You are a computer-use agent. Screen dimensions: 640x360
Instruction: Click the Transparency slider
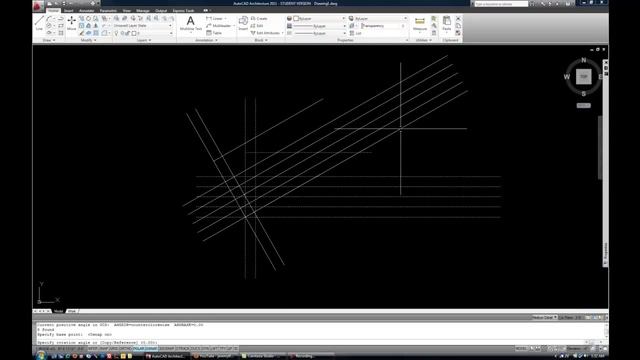pos(382,26)
